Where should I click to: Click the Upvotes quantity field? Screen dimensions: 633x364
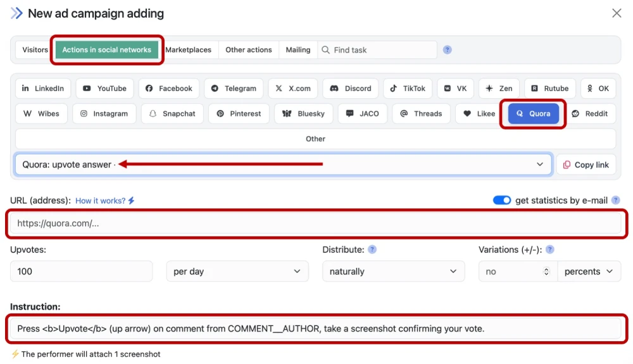81,271
